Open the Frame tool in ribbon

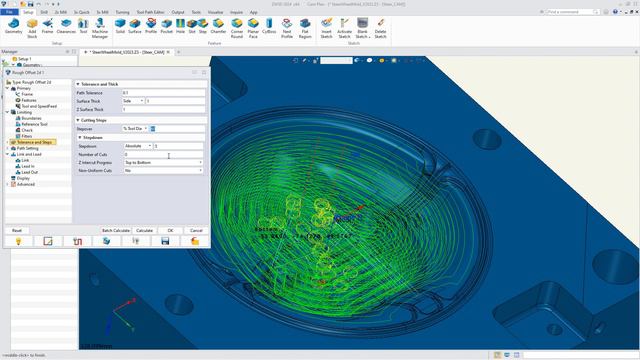(x=47, y=26)
